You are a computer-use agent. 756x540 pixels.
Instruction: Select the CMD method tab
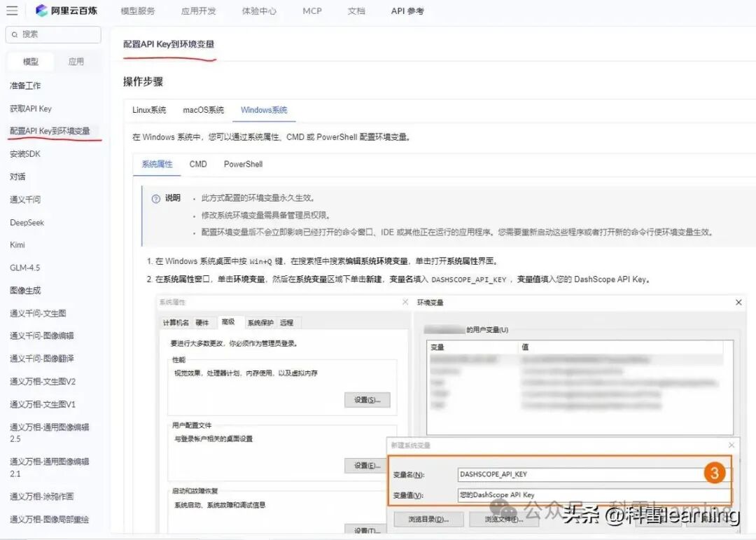[x=198, y=164]
